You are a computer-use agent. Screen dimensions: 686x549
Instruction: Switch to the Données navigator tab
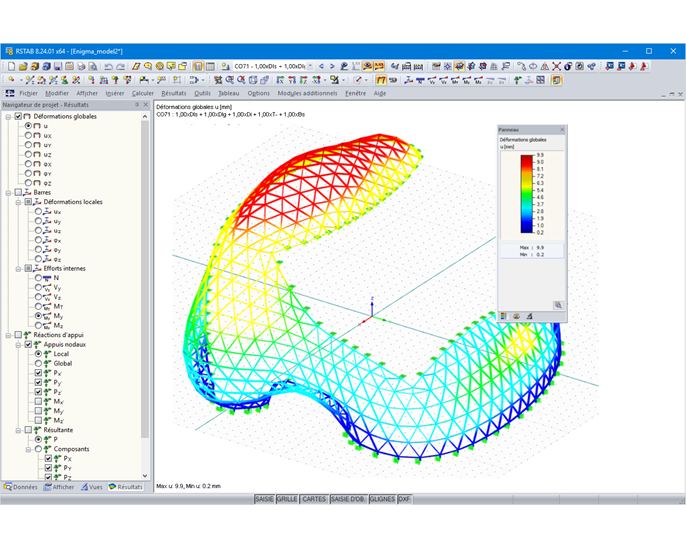coord(21,487)
